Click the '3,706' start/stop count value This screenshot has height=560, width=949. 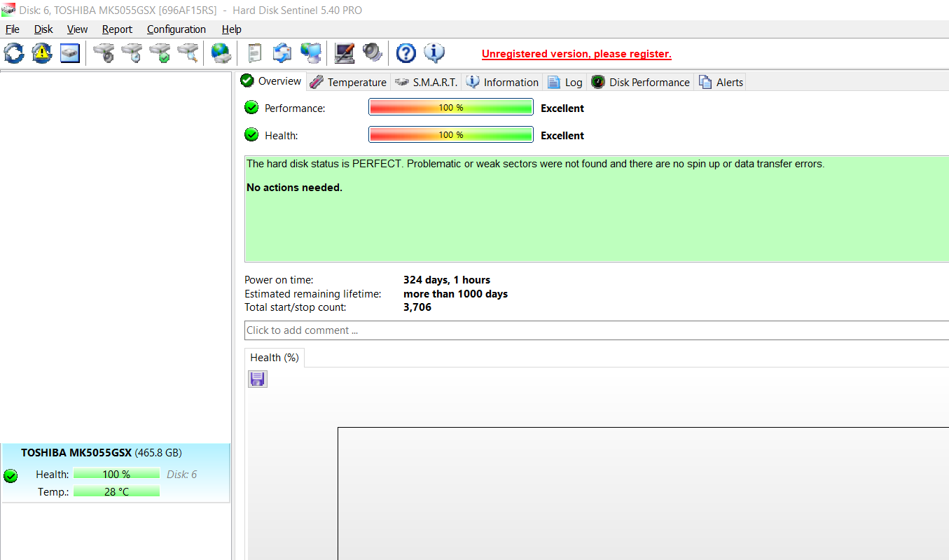(x=417, y=307)
